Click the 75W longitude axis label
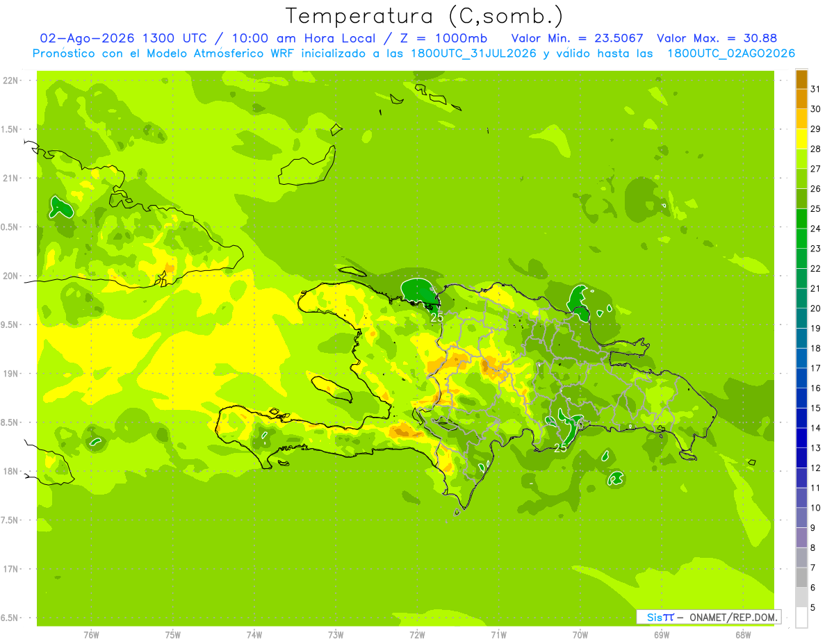Screen dimensions: 834x644 tap(173, 635)
